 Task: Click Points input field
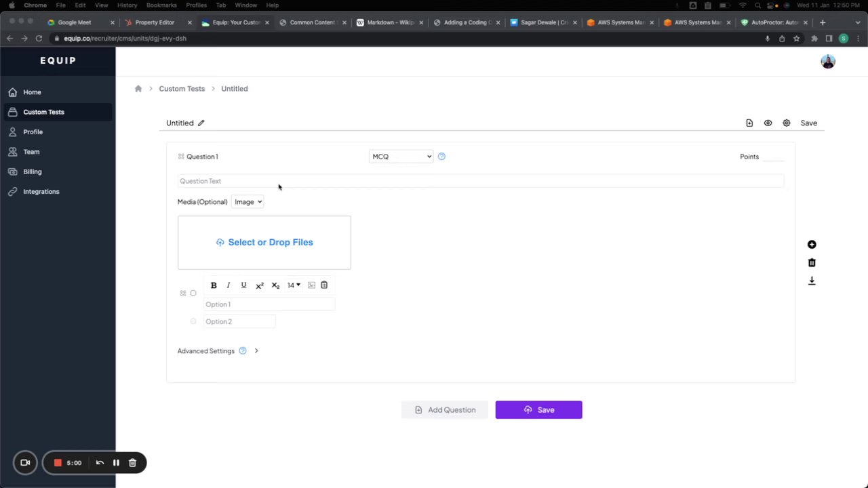tap(773, 157)
